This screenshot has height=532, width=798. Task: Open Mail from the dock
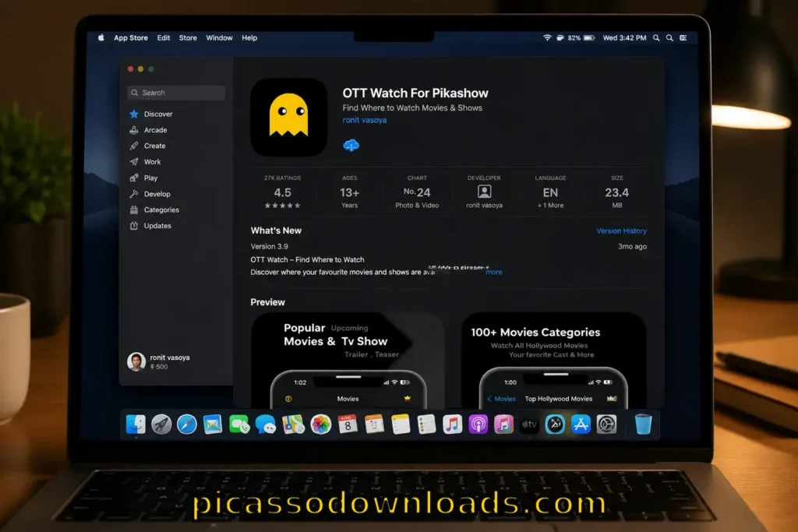[x=213, y=425]
